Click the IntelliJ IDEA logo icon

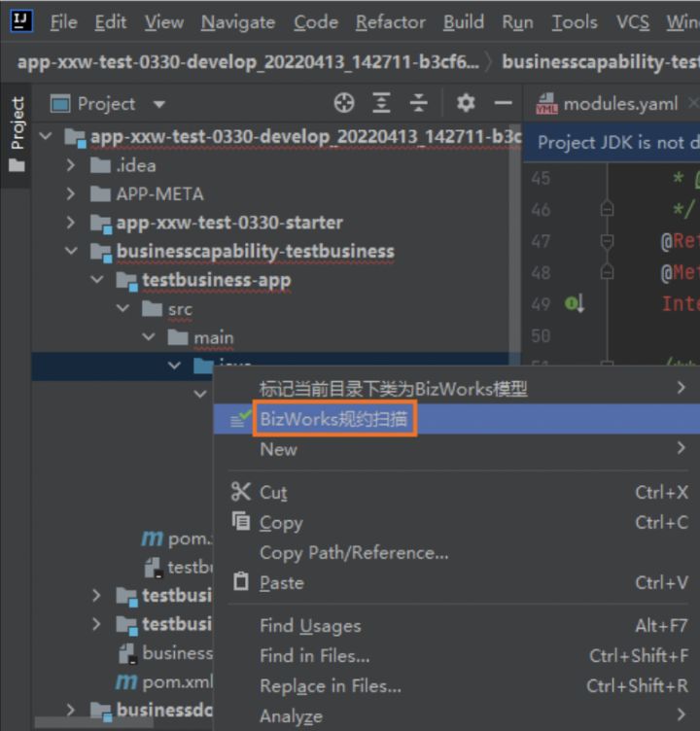(x=21, y=21)
